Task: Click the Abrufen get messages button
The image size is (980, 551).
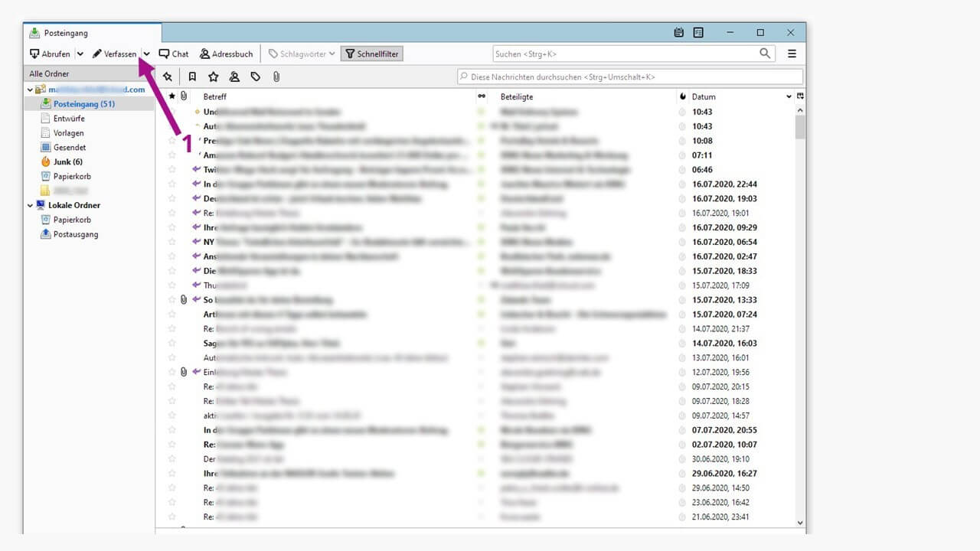Action: click(50, 54)
